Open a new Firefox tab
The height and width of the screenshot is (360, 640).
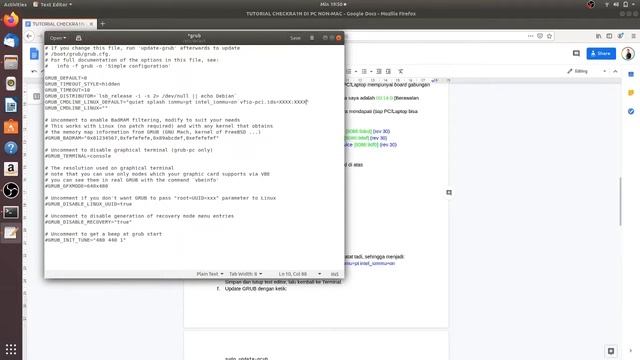102,24
